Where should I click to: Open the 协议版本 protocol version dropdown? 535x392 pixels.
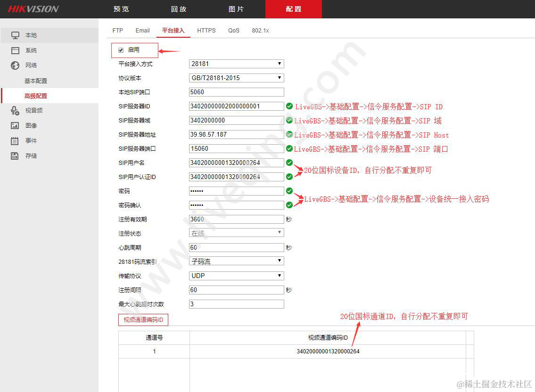[236, 78]
